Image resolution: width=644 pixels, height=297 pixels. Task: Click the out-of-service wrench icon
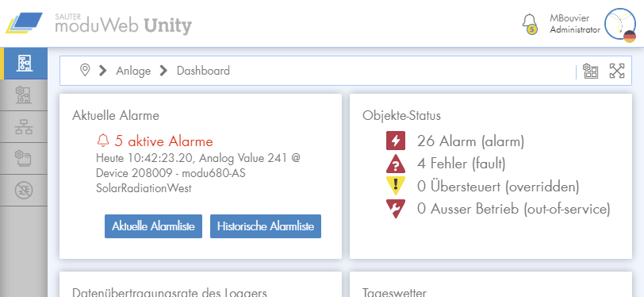click(396, 209)
